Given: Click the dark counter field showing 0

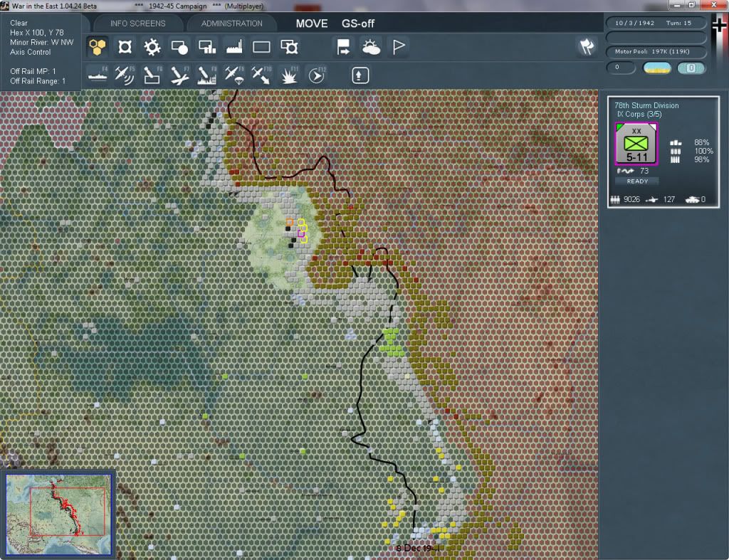Looking at the screenshot, I should click(x=621, y=68).
